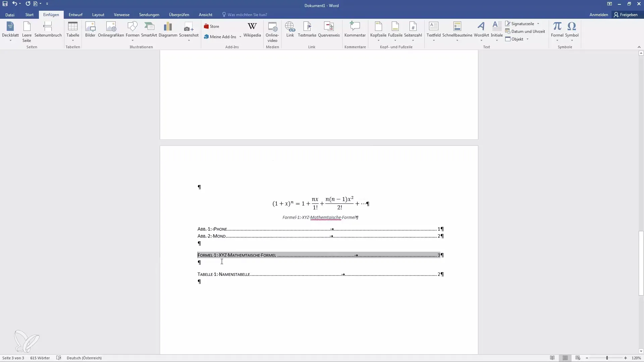644x362 pixels.
Task: Switch to the Verweise tab
Action: pos(122,15)
